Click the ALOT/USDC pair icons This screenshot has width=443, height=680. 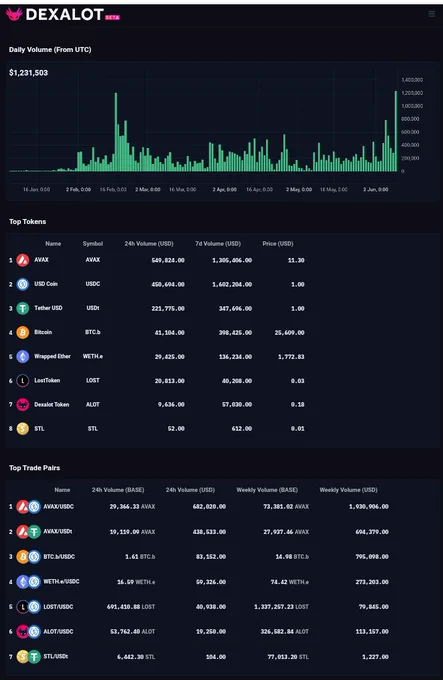coord(28,631)
